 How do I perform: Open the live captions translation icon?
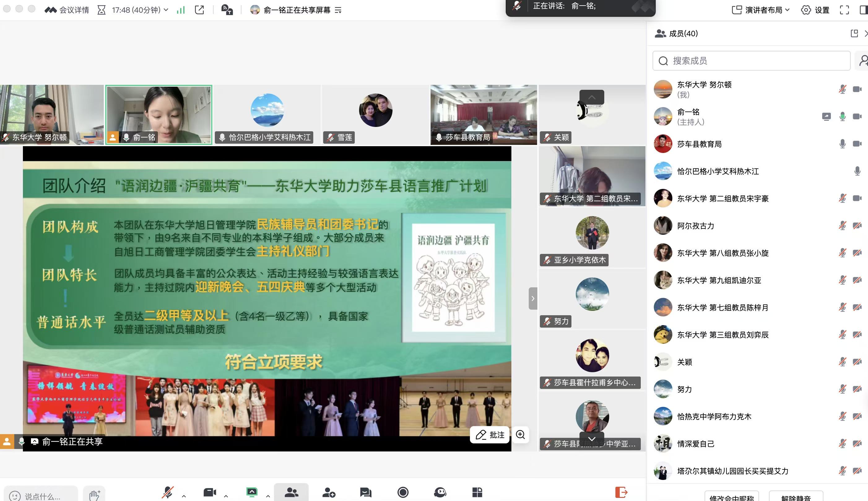click(x=227, y=10)
